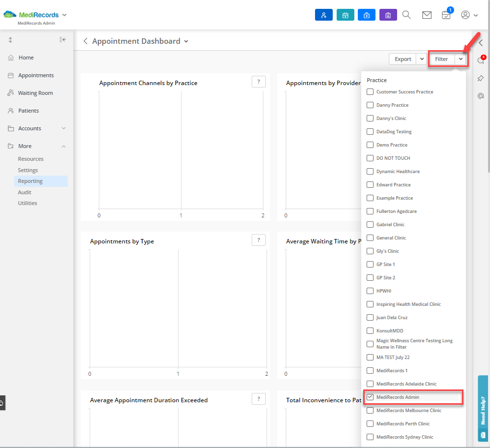Click the Export button
The width and height of the screenshot is (490, 448).
(x=403, y=59)
